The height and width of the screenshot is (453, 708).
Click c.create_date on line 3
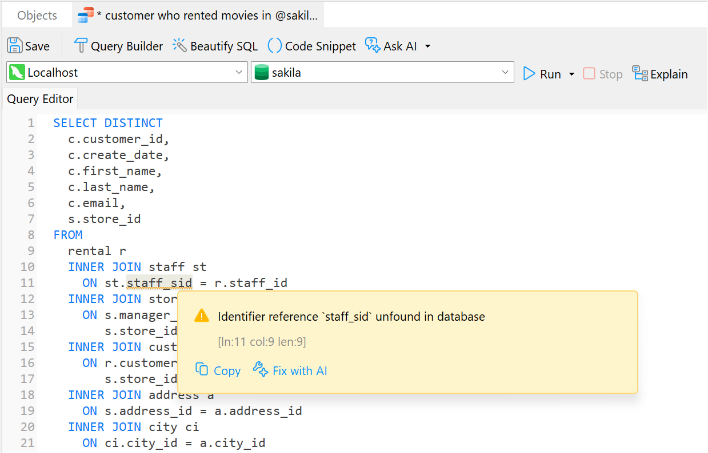click(118, 155)
